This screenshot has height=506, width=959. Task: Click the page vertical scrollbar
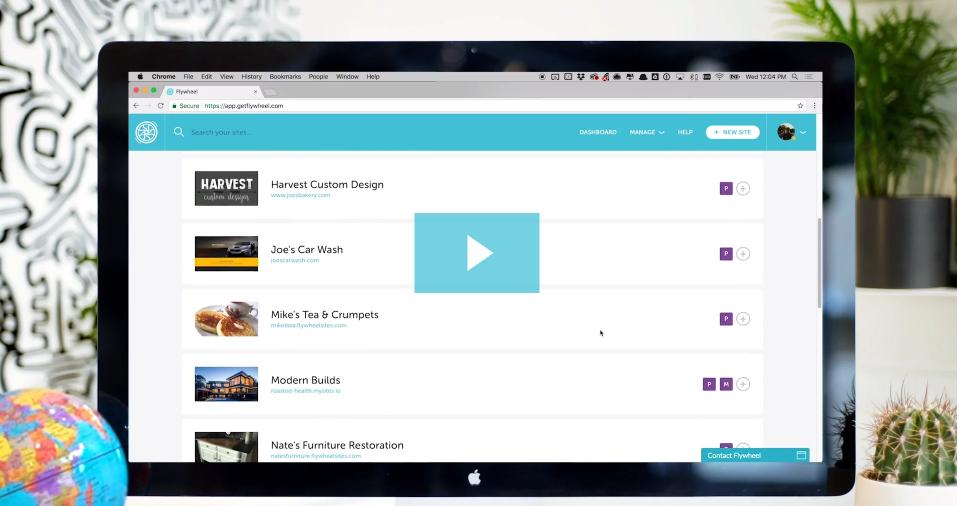point(819,263)
